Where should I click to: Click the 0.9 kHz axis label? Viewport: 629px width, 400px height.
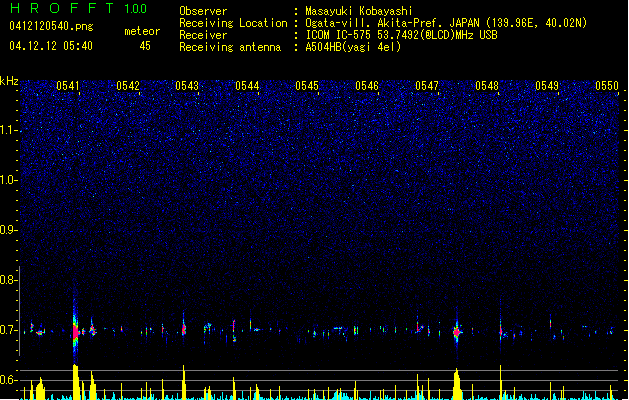[8, 230]
